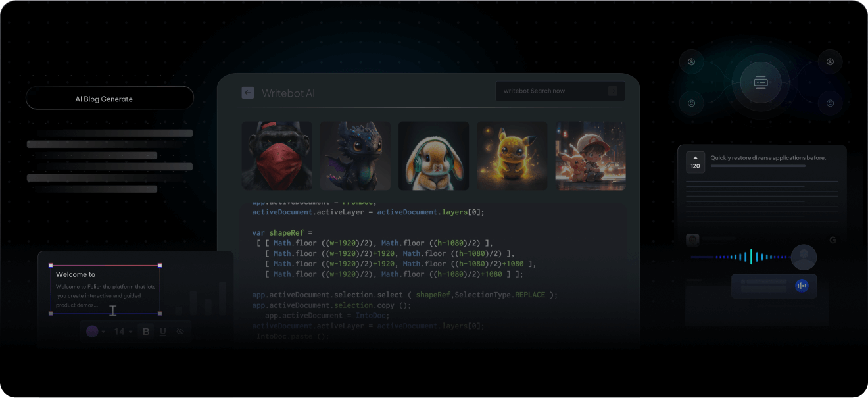Screen dimensions: 868x398
Task: Click the top-right text box resize handle
Action: [160, 266]
